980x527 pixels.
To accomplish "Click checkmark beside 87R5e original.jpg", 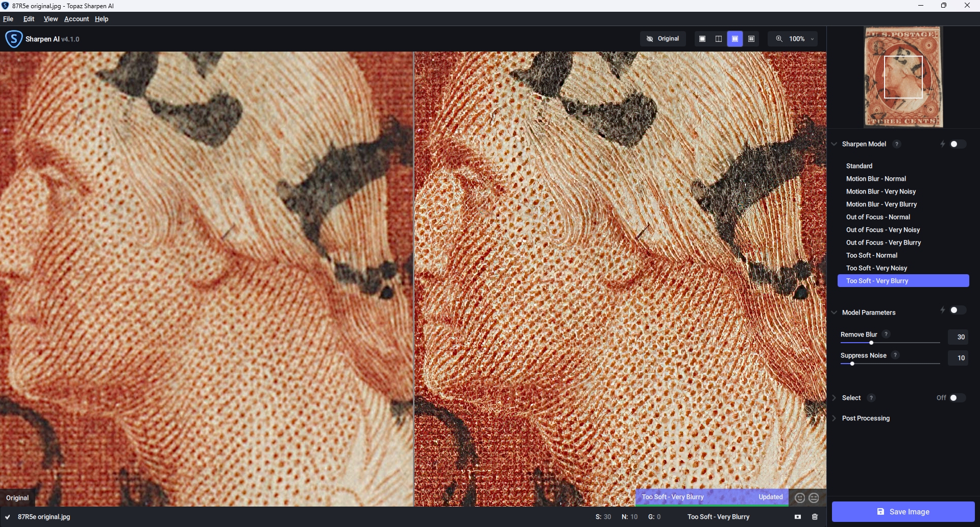I will click(8, 517).
